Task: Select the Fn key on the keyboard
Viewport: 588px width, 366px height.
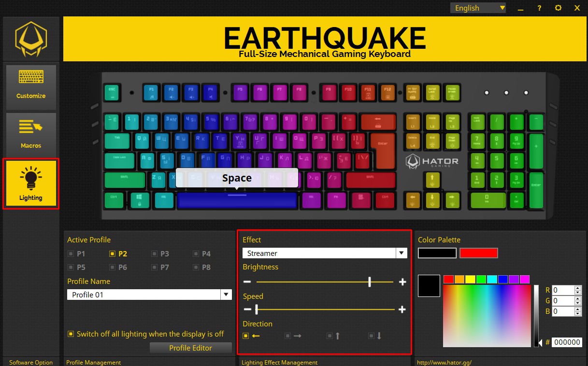Action: (x=335, y=200)
